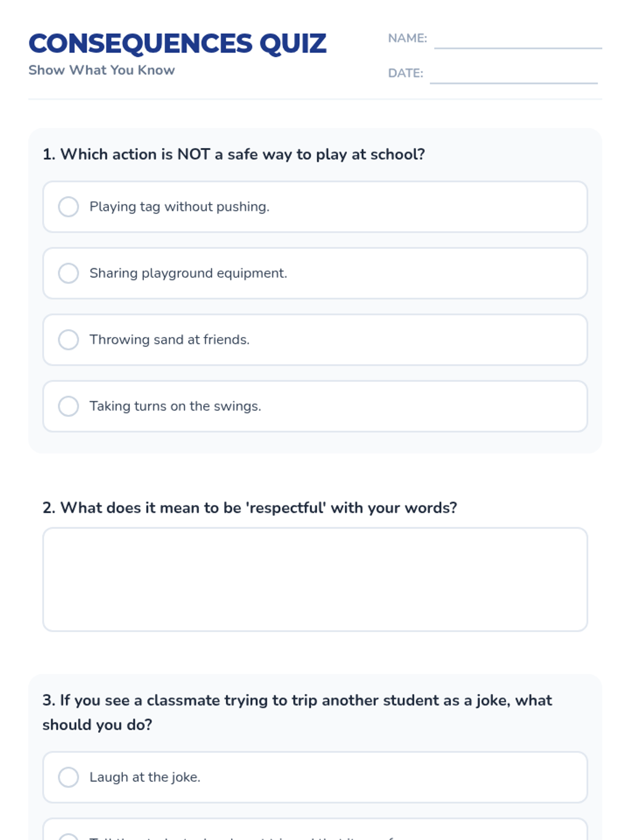Click the 'DATE:' label
This screenshot has width=630, height=840.
405,73
